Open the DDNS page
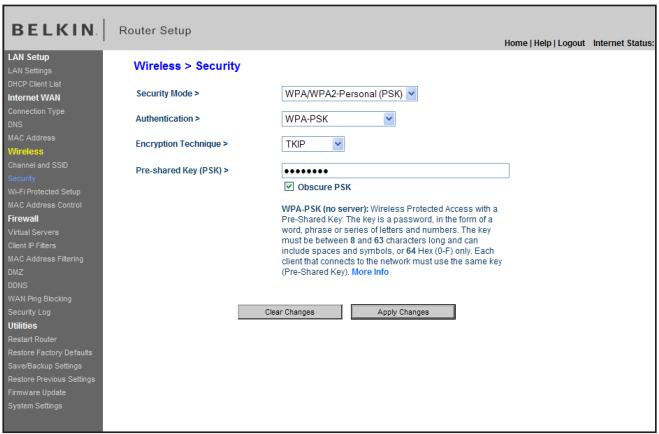 (18, 285)
